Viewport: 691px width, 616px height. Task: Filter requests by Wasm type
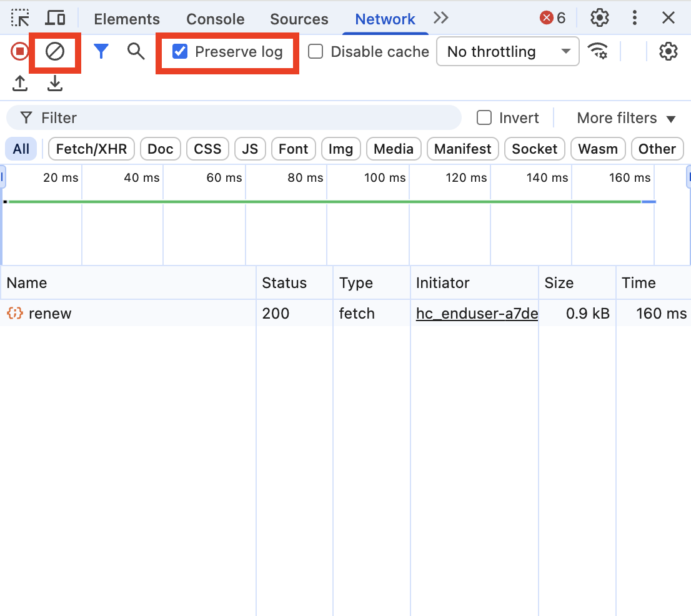(598, 149)
